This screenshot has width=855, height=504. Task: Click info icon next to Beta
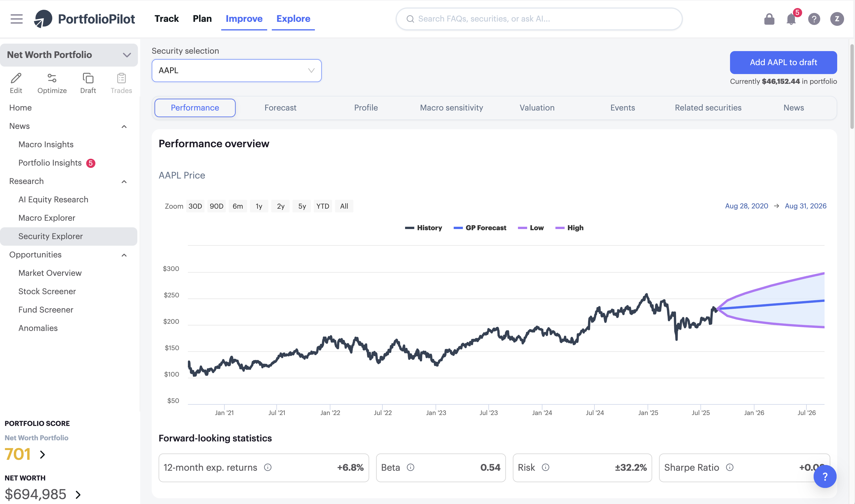click(x=411, y=467)
